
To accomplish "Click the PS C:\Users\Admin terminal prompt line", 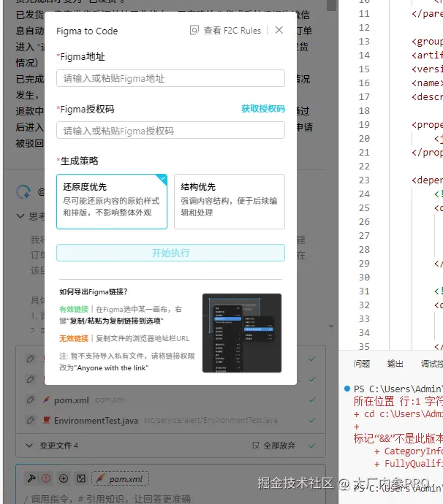I will point(398,389).
